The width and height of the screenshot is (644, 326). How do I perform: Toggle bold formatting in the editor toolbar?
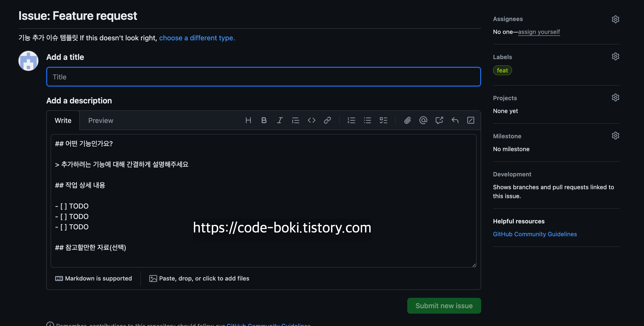[264, 120]
